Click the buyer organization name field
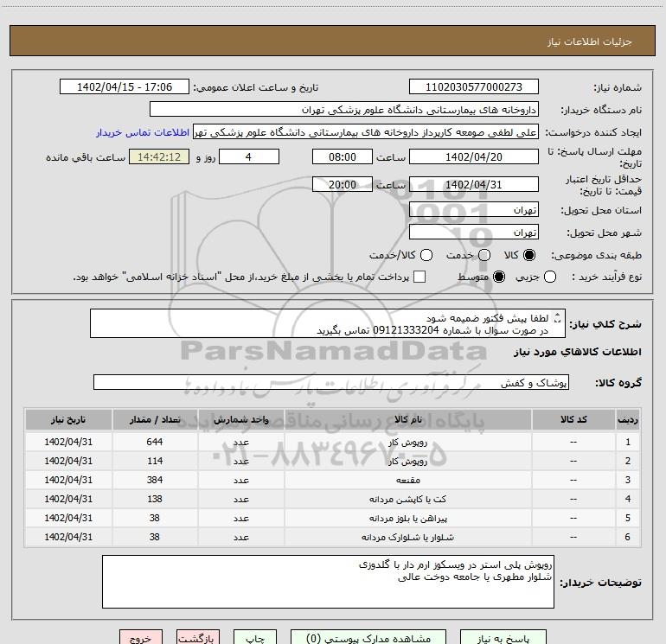This screenshot has height=644, width=666. (344, 110)
